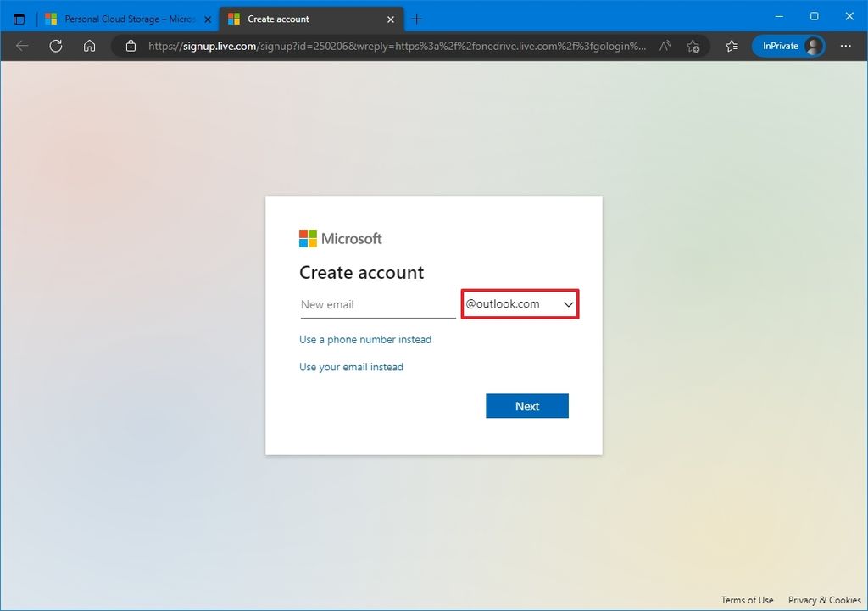Image resolution: width=868 pixels, height=611 pixels.
Task: Open the email domain dropdown
Action: (568, 303)
